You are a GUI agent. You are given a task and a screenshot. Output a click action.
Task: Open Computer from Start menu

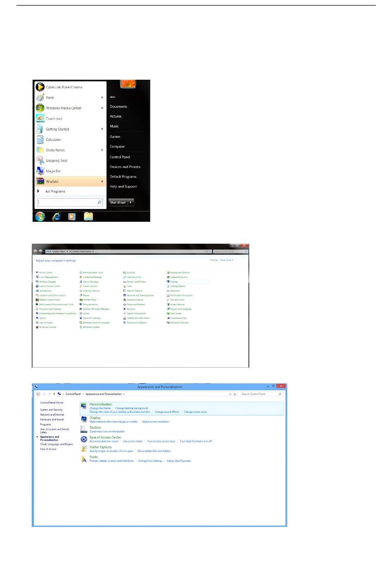[x=117, y=147]
